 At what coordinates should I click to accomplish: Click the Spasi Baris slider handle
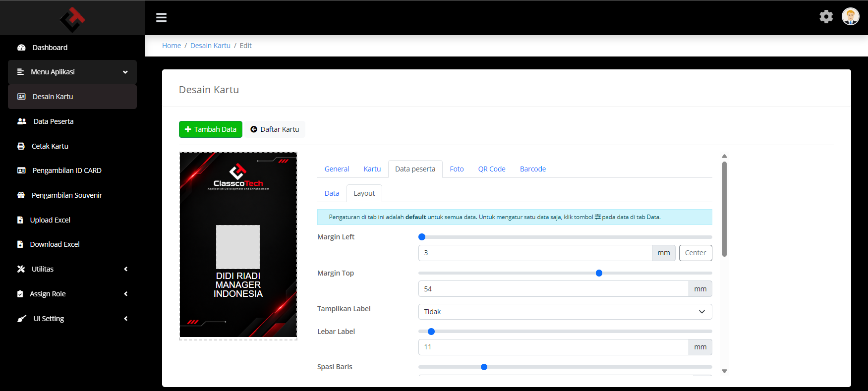484,367
